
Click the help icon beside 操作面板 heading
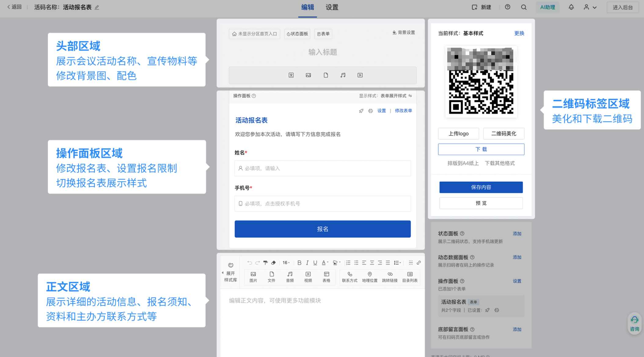click(x=254, y=96)
